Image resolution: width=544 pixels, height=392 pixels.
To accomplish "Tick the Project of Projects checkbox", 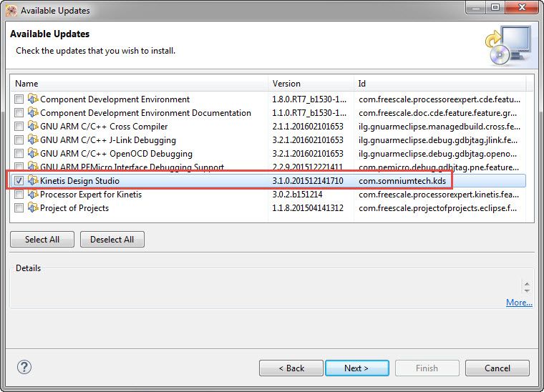I will click(19, 208).
